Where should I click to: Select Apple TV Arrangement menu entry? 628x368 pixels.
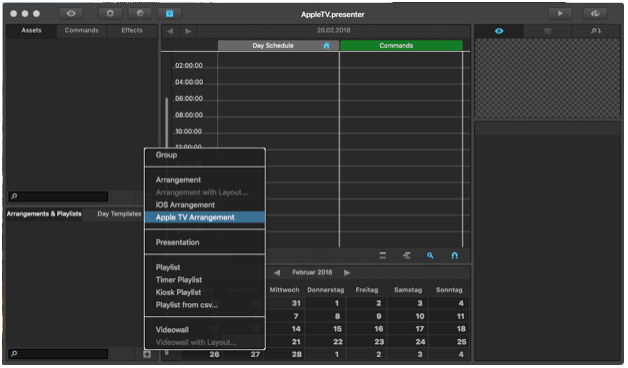pyautogui.click(x=205, y=217)
